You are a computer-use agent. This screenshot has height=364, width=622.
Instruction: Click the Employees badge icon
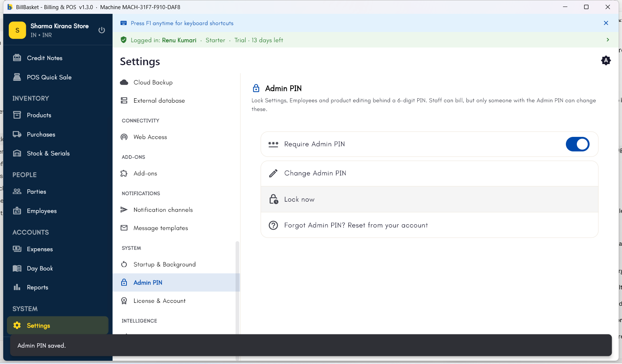17,211
